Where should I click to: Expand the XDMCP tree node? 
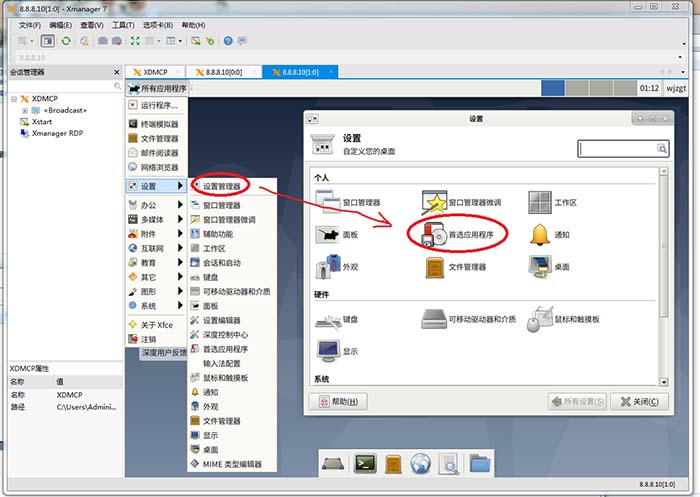[14, 99]
